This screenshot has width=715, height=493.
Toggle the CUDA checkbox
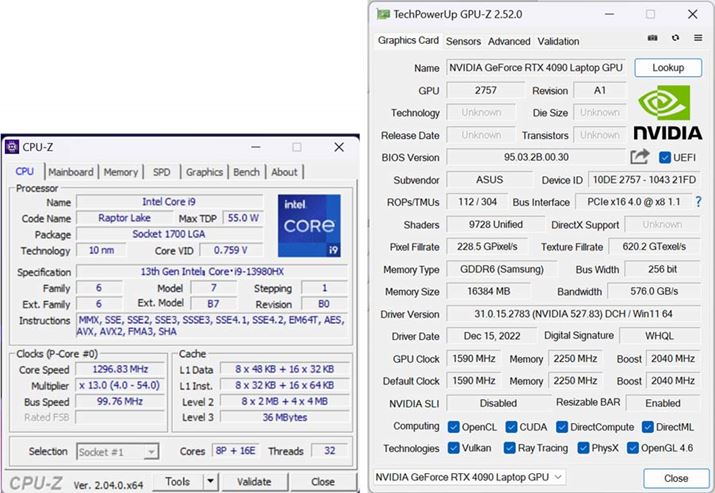(x=511, y=426)
